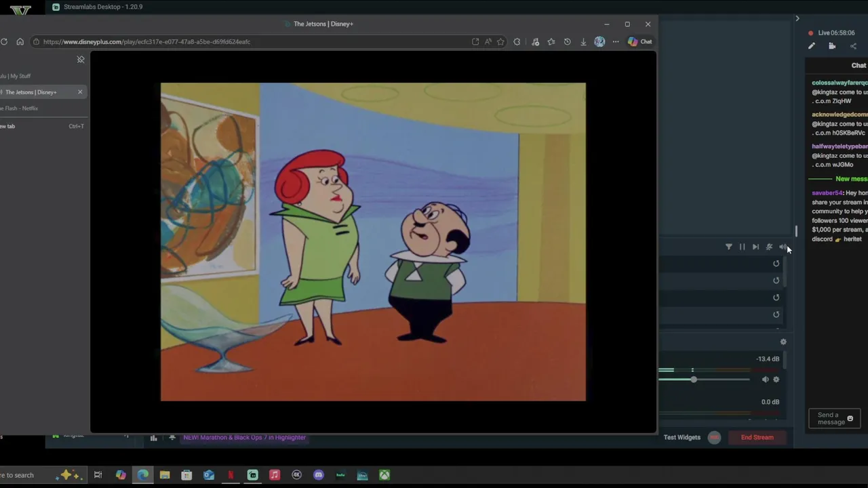Switch to Microsoft Edge on the taskbar
This screenshot has height=488, width=868.
point(142,475)
